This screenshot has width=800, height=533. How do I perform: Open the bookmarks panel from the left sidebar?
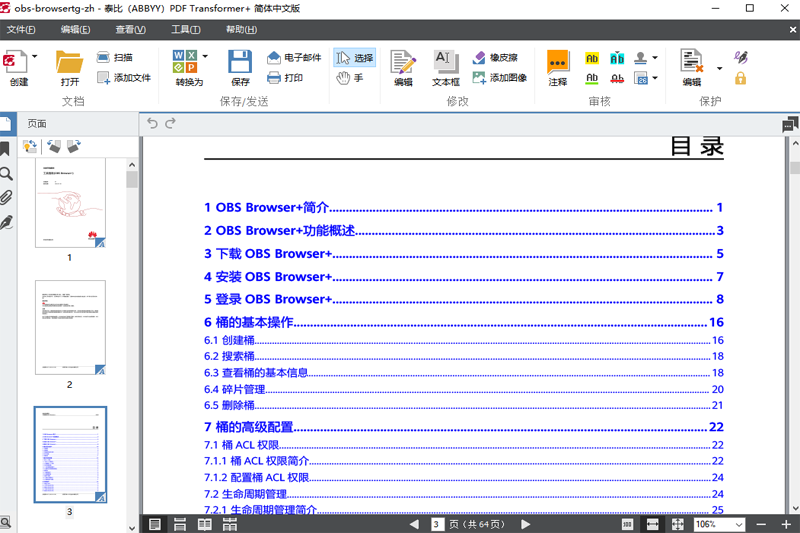(x=6, y=148)
